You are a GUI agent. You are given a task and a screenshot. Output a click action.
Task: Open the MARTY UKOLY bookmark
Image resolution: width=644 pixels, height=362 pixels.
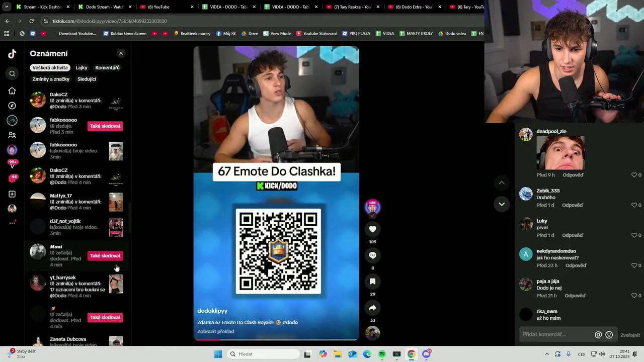(x=416, y=34)
